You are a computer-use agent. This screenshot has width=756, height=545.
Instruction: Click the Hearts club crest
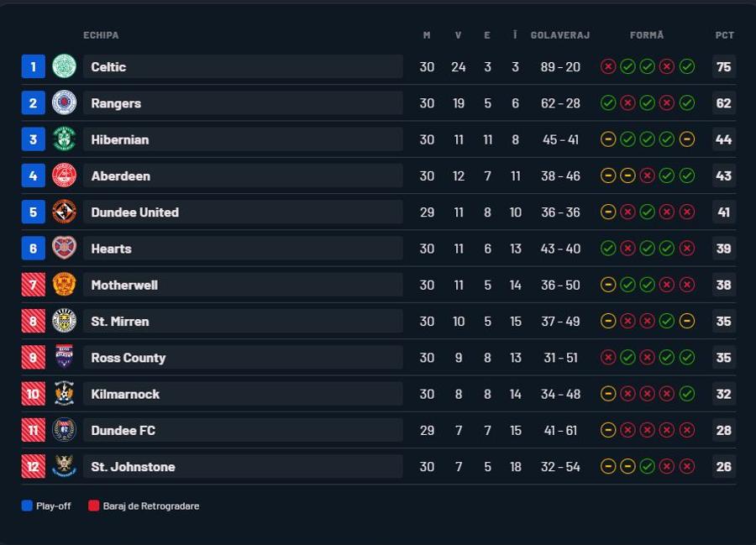[64, 249]
